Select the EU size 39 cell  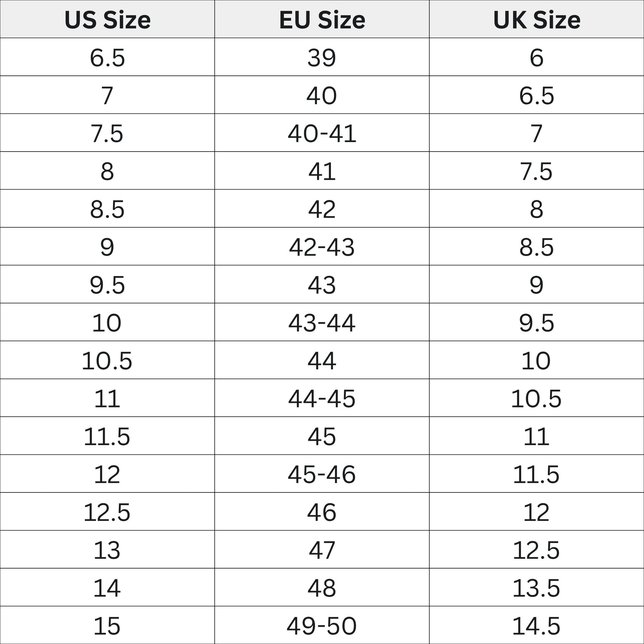pyautogui.click(x=322, y=58)
